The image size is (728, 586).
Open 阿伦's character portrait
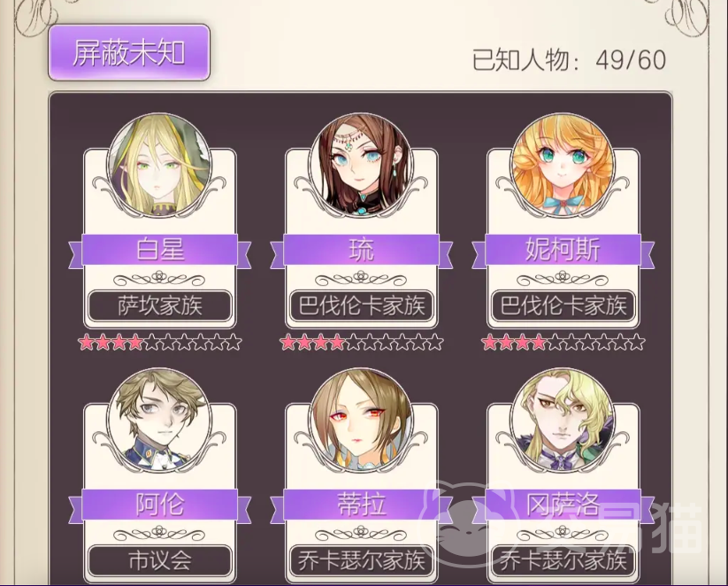160,420
